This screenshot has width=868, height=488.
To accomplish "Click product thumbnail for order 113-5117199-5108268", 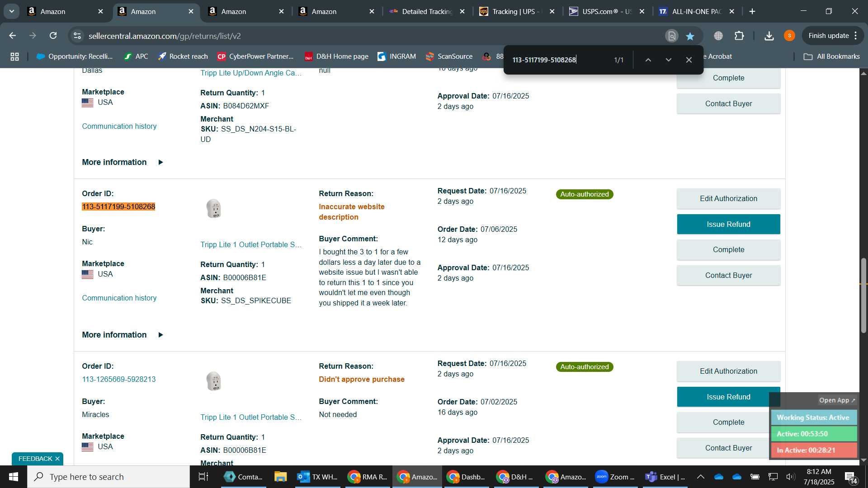I will (x=214, y=208).
